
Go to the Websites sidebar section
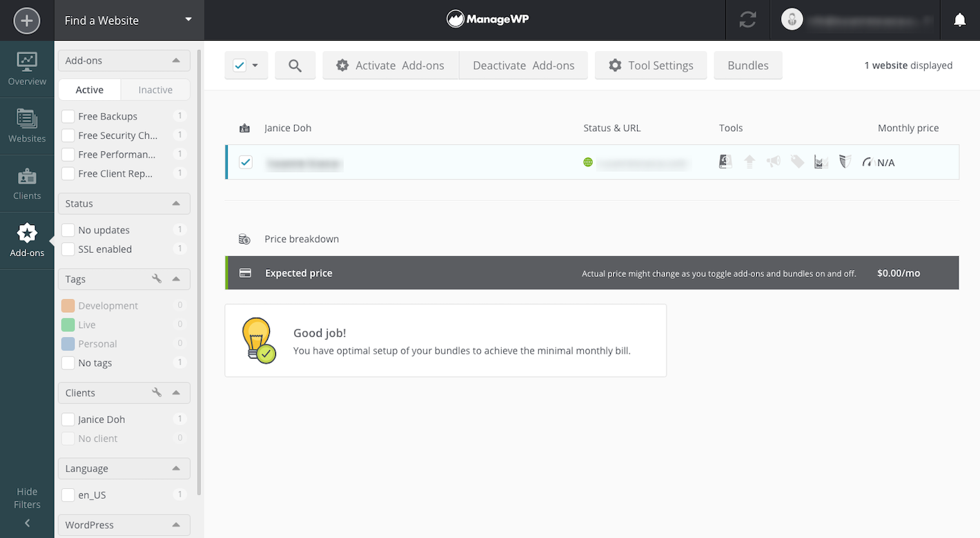pos(27,126)
